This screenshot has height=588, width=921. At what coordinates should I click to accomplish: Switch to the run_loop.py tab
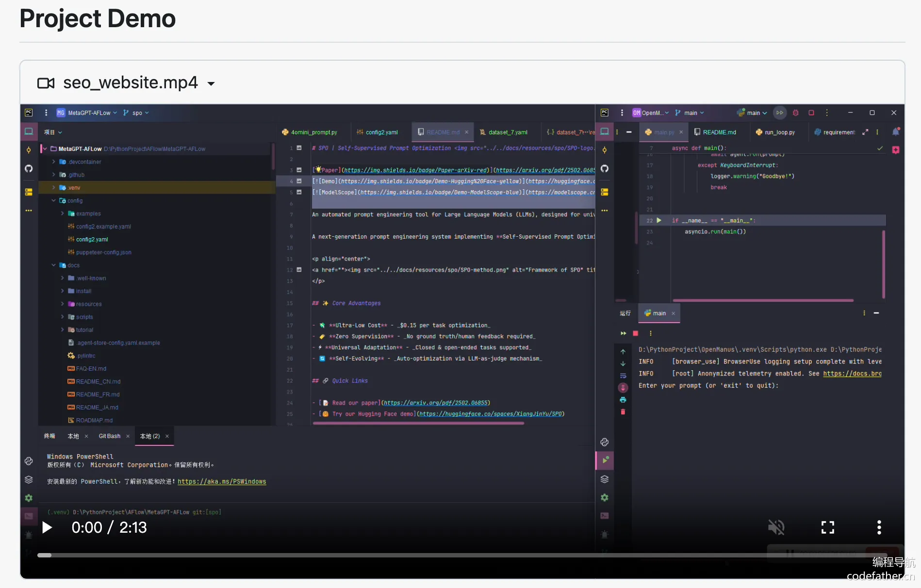click(775, 132)
